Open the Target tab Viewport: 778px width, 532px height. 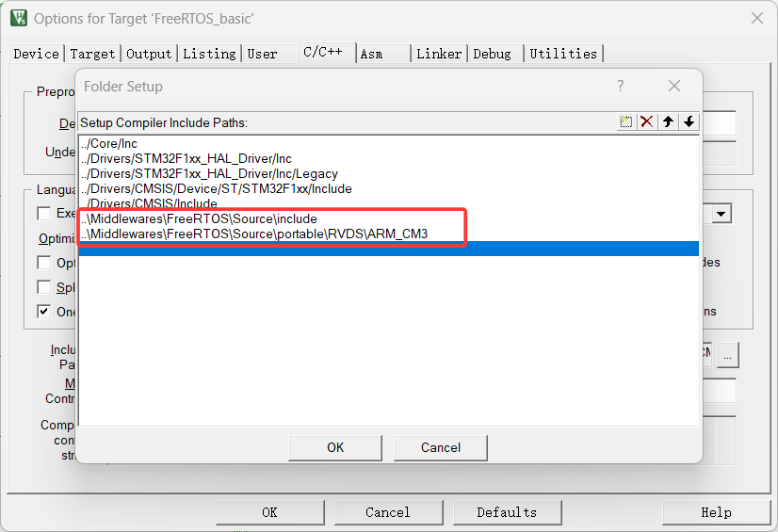(92, 54)
